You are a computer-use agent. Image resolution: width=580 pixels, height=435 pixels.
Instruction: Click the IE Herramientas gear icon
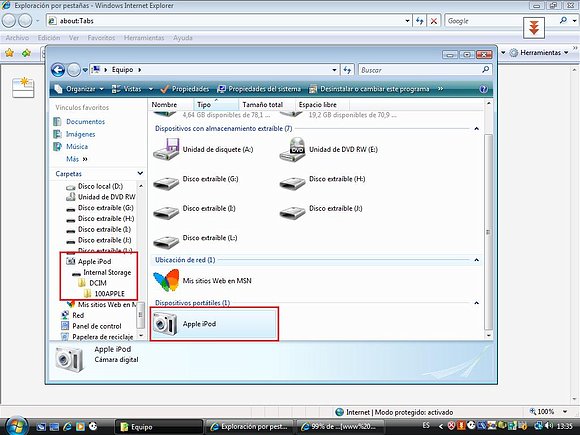coord(513,53)
